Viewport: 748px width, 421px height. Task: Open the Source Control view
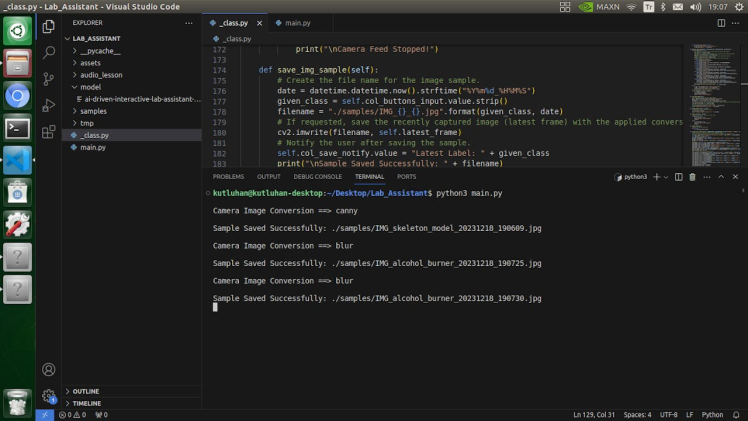tap(48, 79)
